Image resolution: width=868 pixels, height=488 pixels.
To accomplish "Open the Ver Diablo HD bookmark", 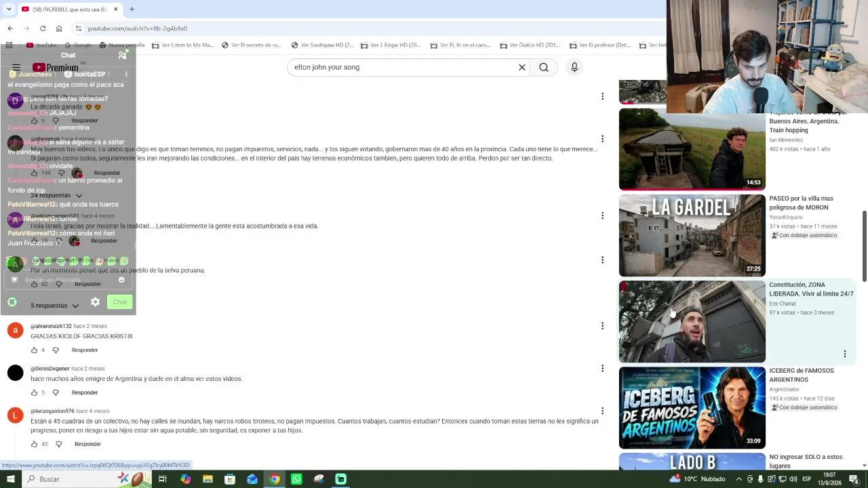I will pos(530,45).
